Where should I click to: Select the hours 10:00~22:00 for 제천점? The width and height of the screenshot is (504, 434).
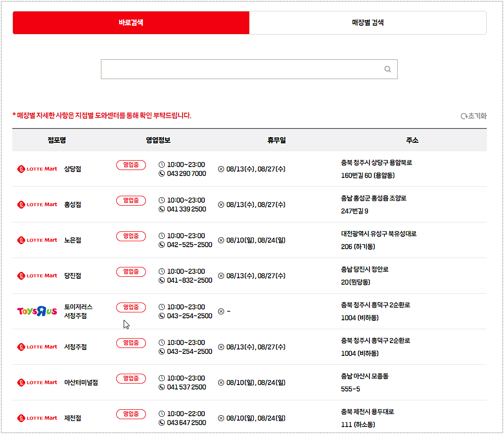(186, 414)
